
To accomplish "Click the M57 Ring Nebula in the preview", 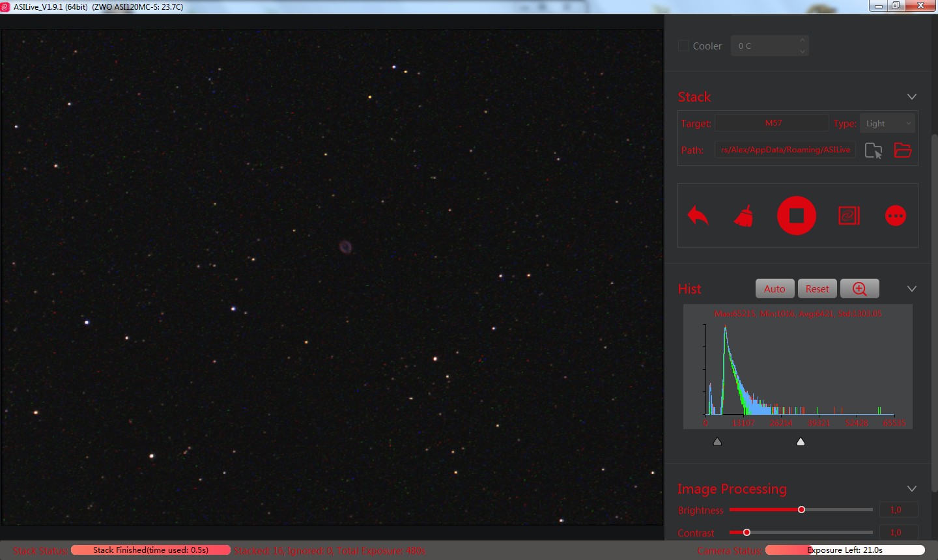I will 345,246.
